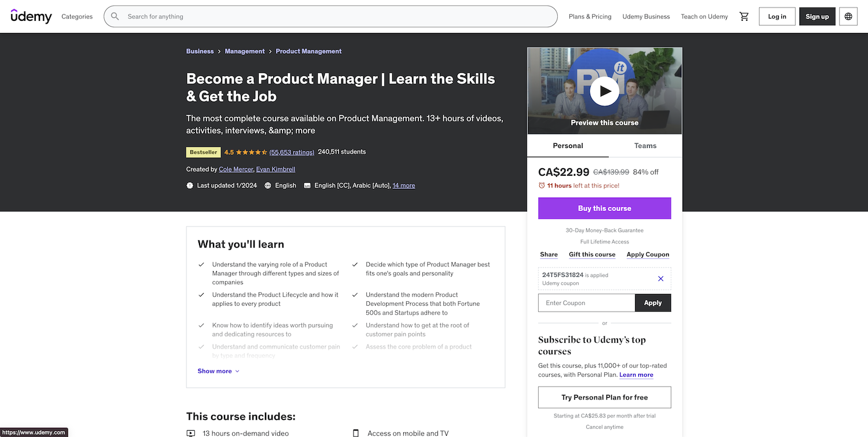Open Plans & Pricing
The height and width of the screenshot is (437, 868).
point(590,16)
